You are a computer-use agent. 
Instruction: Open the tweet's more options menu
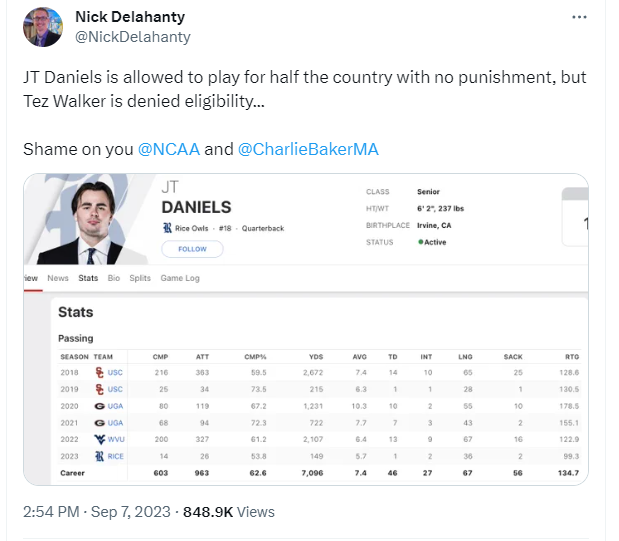tap(579, 18)
